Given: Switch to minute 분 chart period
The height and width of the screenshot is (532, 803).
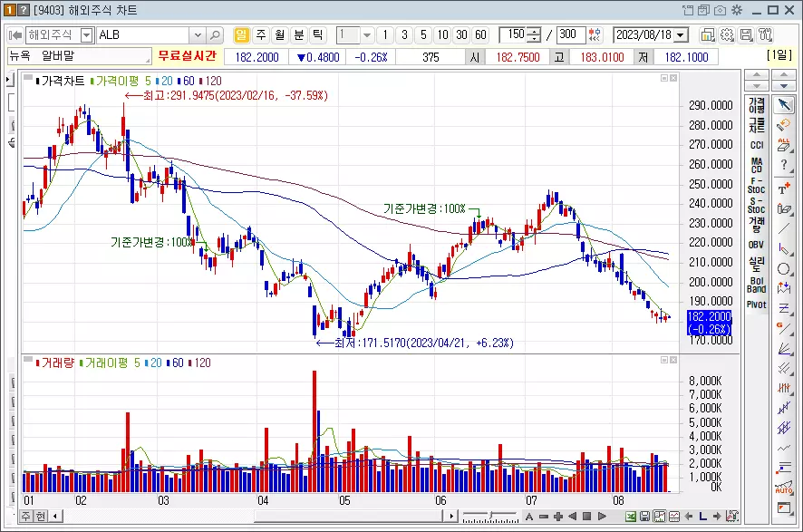Looking at the screenshot, I should [x=298, y=35].
